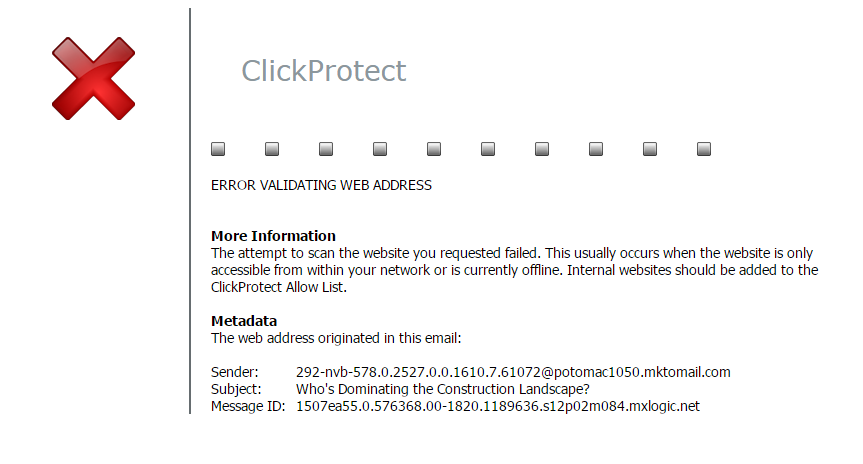Click the eighth progress square indicator
Image resolution: width=863 pixels, height=464 pixels.
tap(596, 149)
